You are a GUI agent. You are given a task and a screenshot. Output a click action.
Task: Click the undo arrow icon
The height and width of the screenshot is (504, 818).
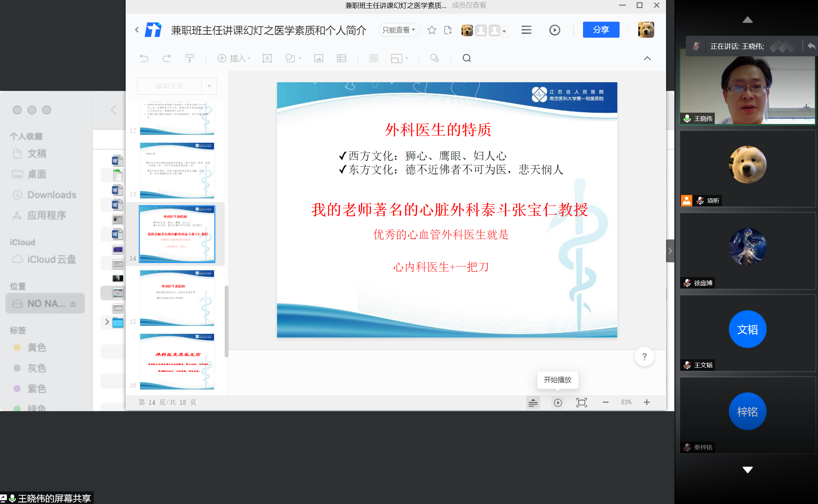click(144, 58)
